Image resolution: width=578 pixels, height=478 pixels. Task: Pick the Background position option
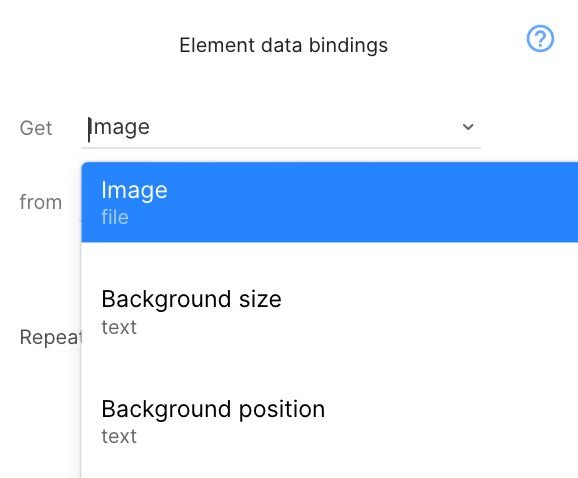tap(330, 422)
